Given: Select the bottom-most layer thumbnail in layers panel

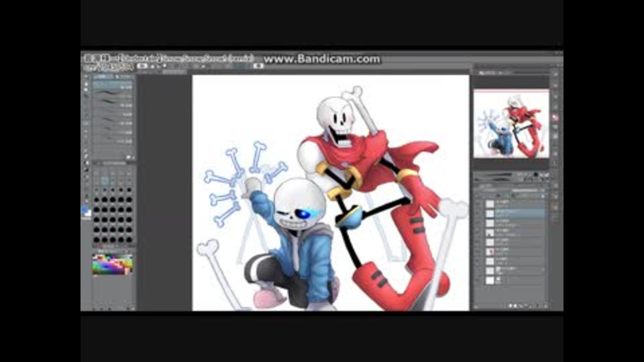Looking at the screenshot, I should point(490,280).
